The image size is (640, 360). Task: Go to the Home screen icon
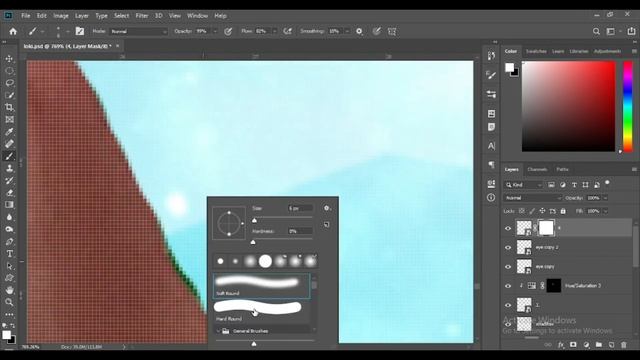[13, 31]
